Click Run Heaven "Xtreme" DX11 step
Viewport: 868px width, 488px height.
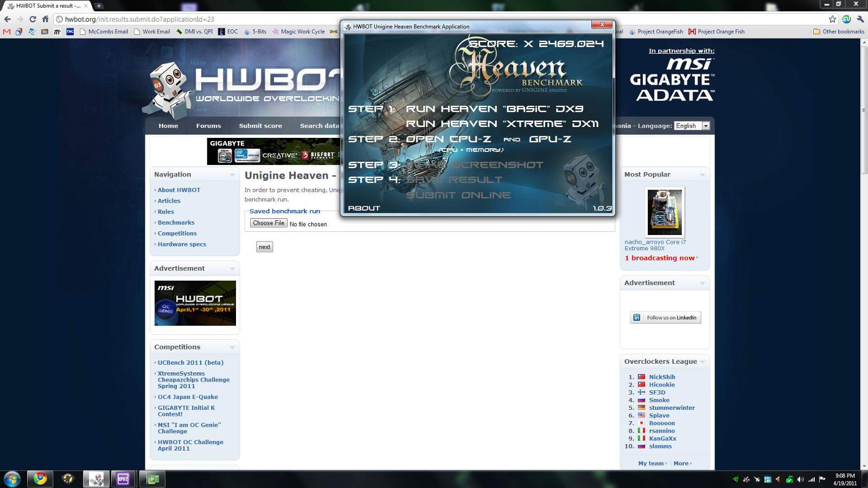click(502, 124)
